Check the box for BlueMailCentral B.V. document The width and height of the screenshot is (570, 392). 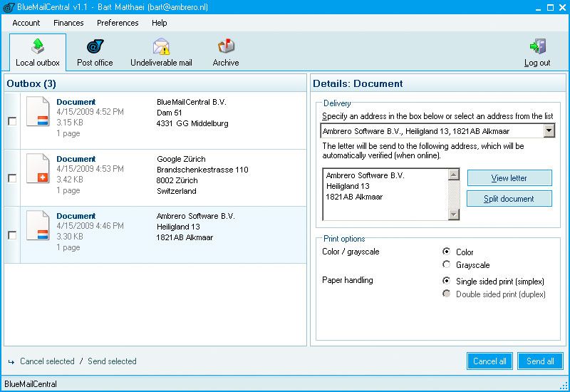[x=12, y=121]
